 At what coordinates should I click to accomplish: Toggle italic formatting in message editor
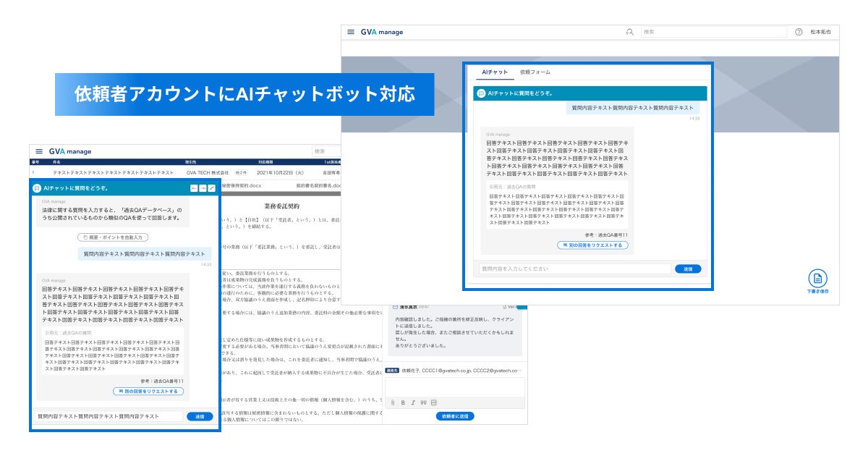[x=413, y=402]
